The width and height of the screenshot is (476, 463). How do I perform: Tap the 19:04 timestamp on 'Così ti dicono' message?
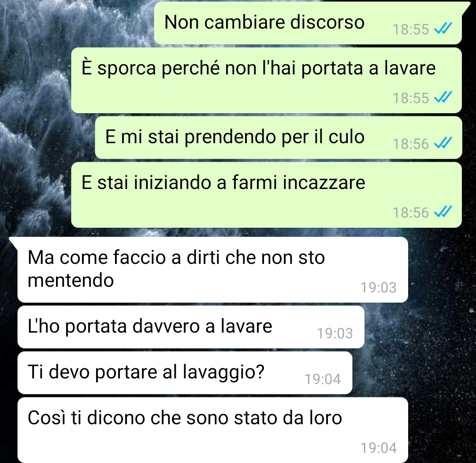point(378,448)
